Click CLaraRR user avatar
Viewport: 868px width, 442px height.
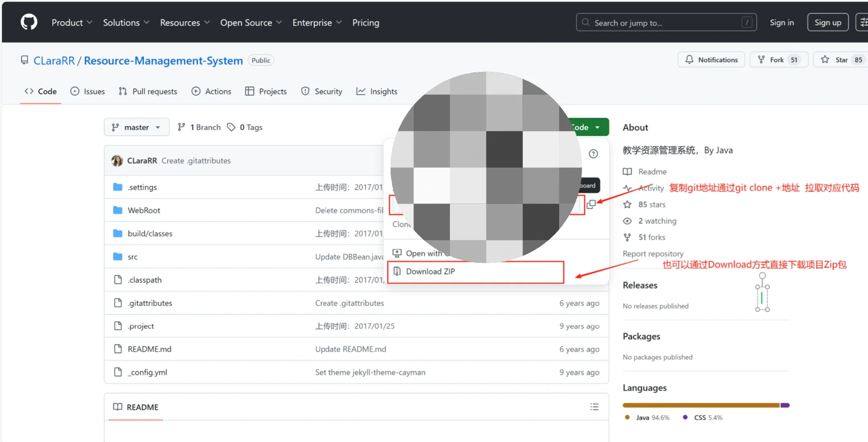pyautogui.click(x=117, y=160)
